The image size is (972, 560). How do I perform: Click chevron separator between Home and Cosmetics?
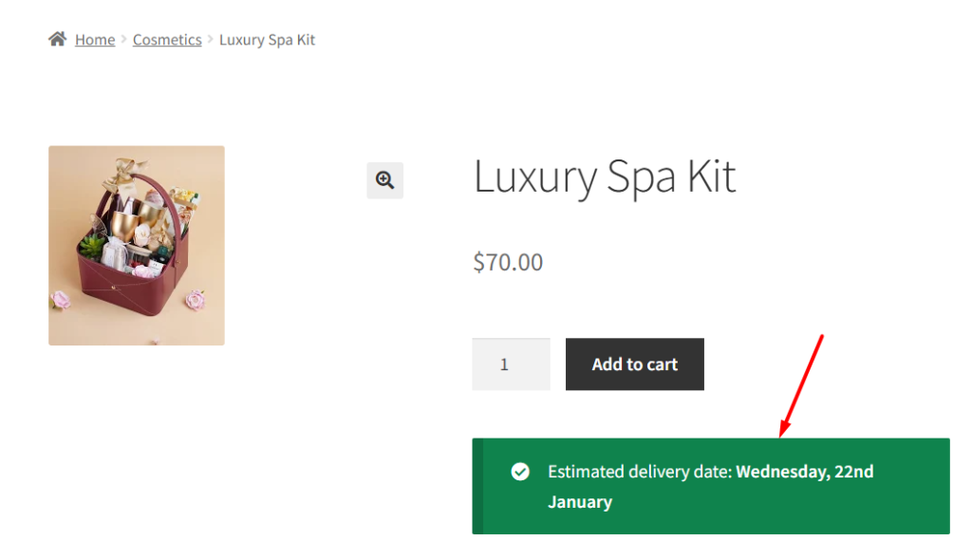pyautogui.click(x=124, y=40)
